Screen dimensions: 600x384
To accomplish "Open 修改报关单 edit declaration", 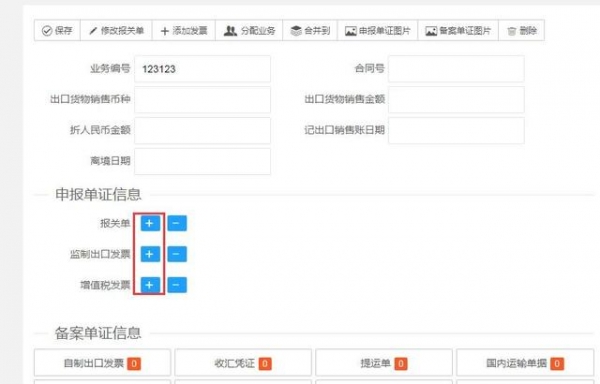I will pos(116,31).
